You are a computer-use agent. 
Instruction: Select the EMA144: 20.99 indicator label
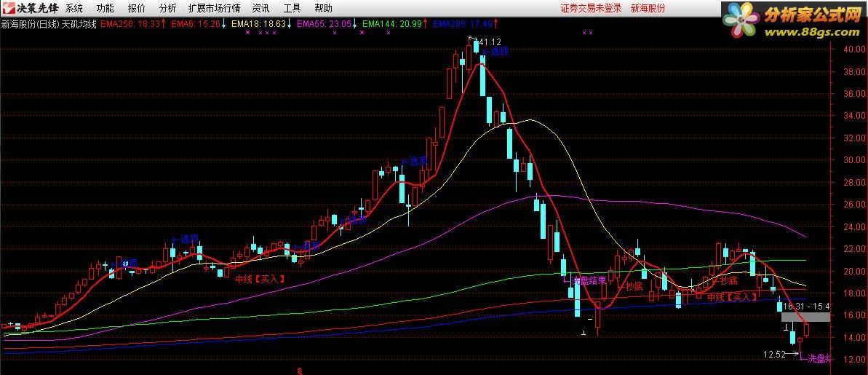click(x=395, y=24)
